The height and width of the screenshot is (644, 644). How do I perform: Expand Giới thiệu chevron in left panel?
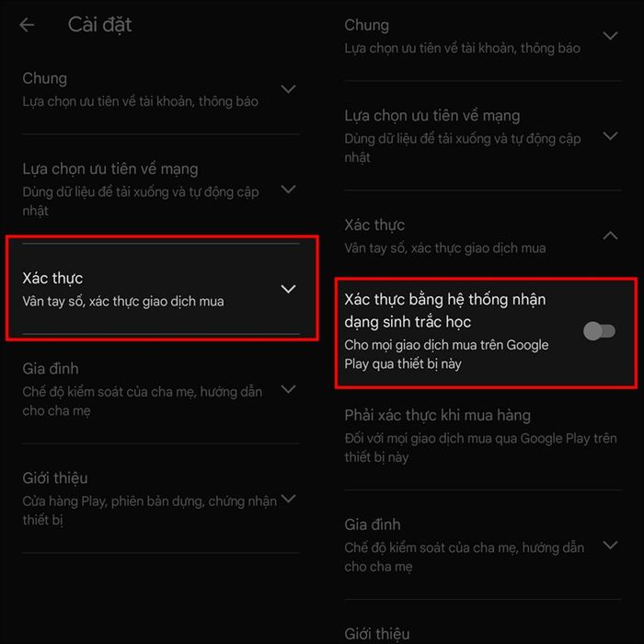pyautogui.click(x=288, y=499)
